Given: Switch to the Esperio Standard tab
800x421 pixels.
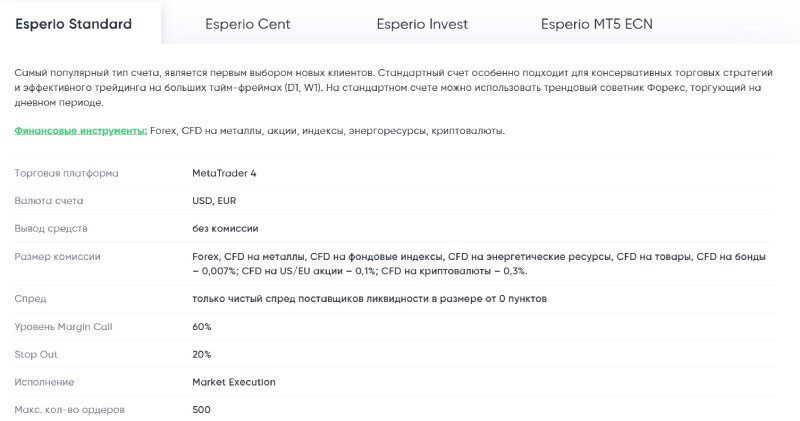Looking at the screenshot, I should (x=73, y=24).
